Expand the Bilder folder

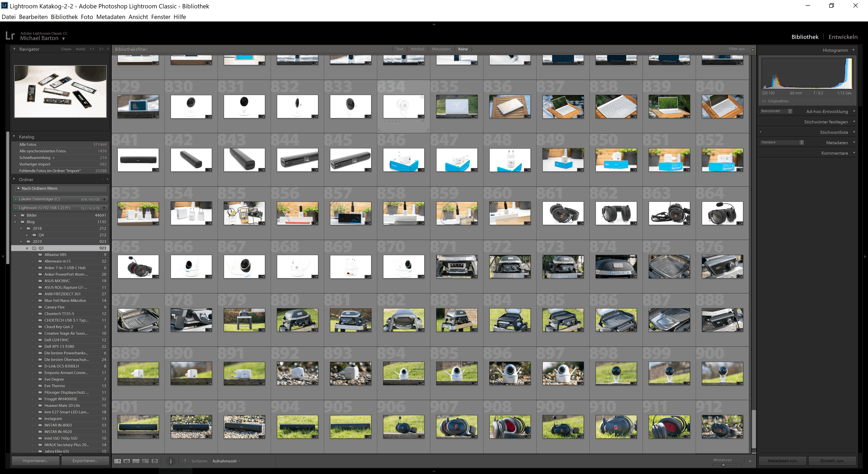tap(15, 216)
